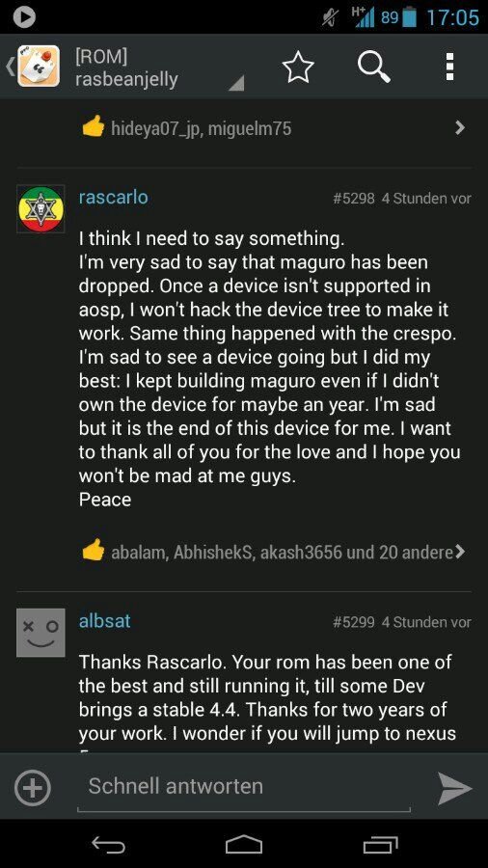Screen dimensions: 488x868
Task: Open recent apps navigation button
Action: coord(381,845)
